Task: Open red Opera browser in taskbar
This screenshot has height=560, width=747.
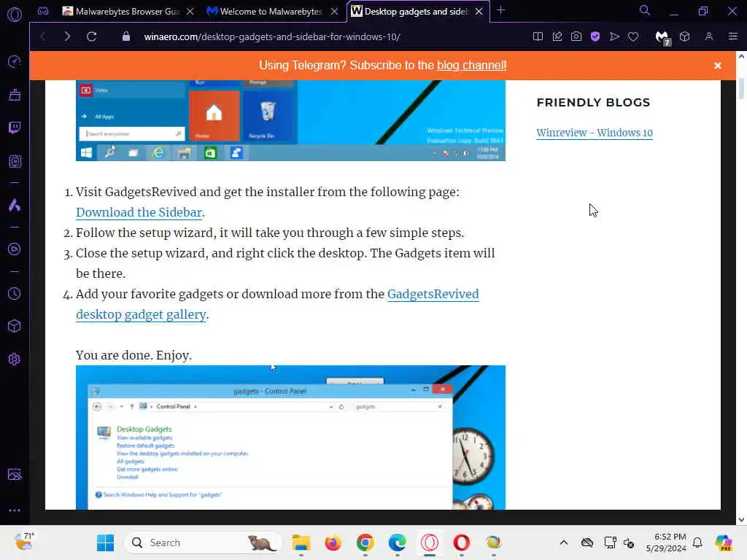Action: pyautogui.click(x=462, y=542)
